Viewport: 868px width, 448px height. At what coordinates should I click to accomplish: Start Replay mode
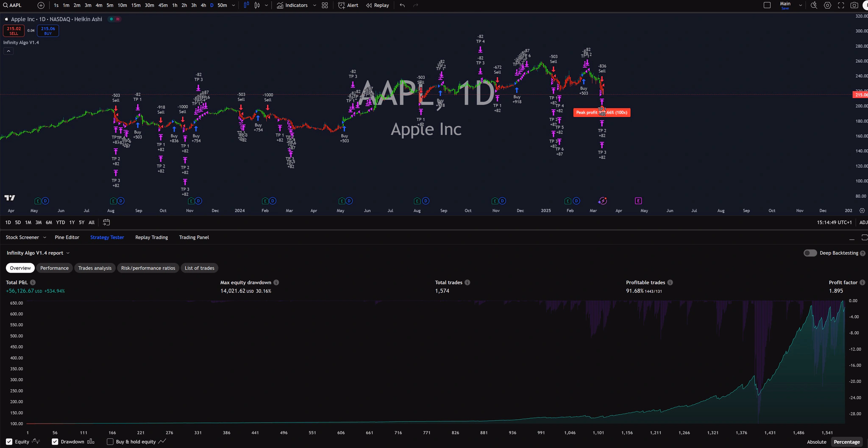point(377,5)
